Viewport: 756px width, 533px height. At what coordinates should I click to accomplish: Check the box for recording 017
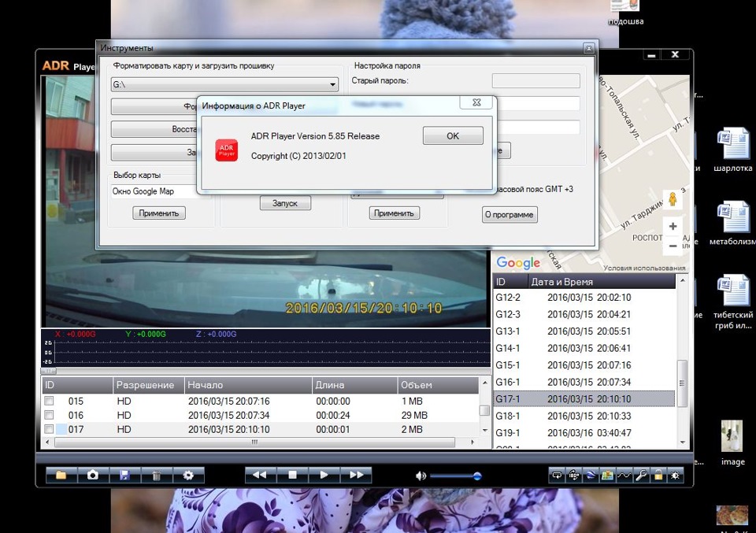[49, 429]
